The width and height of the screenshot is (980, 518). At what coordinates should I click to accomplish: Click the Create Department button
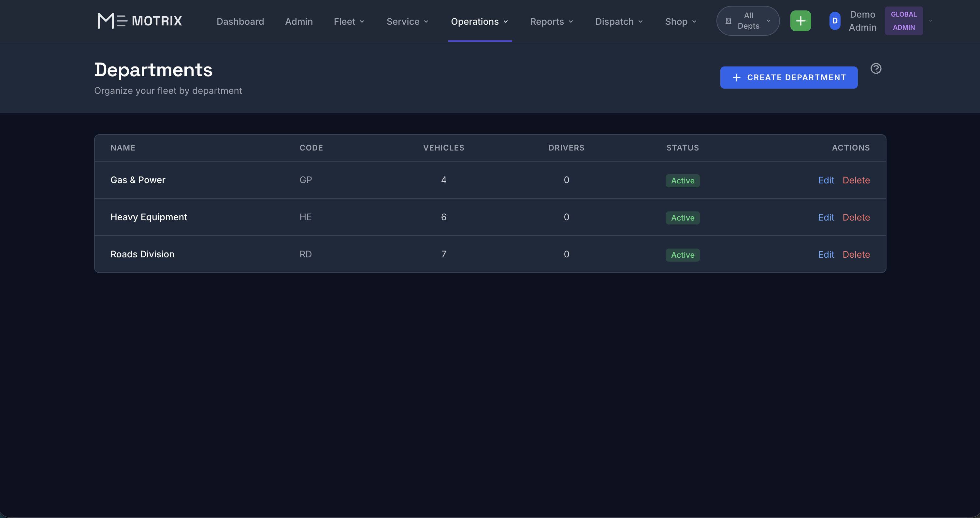[x=789, y=77]
